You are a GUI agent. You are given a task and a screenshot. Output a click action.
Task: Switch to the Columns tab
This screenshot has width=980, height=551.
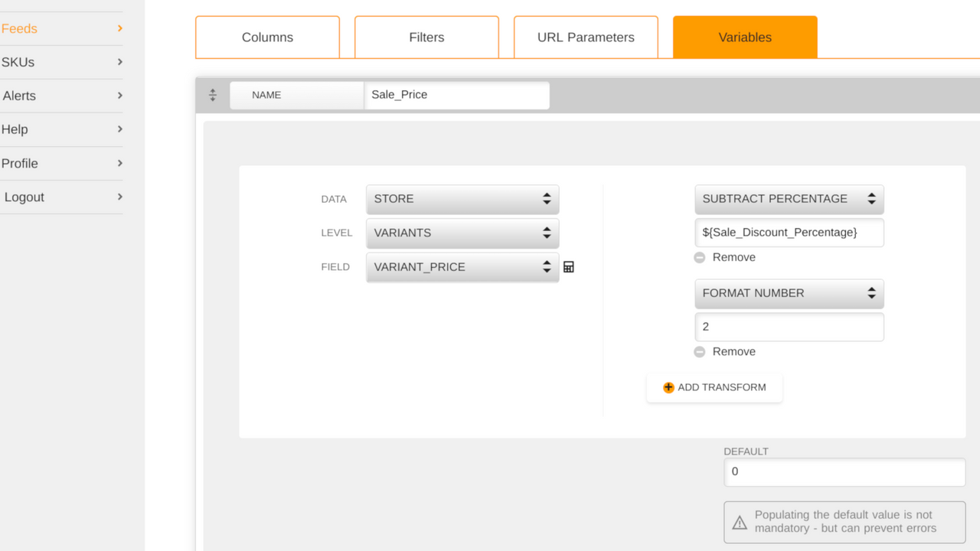coord(267,37)
